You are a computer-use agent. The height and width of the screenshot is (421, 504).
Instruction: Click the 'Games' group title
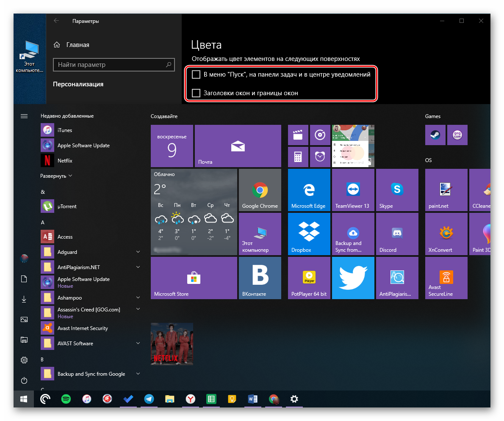tap(433, 116)
